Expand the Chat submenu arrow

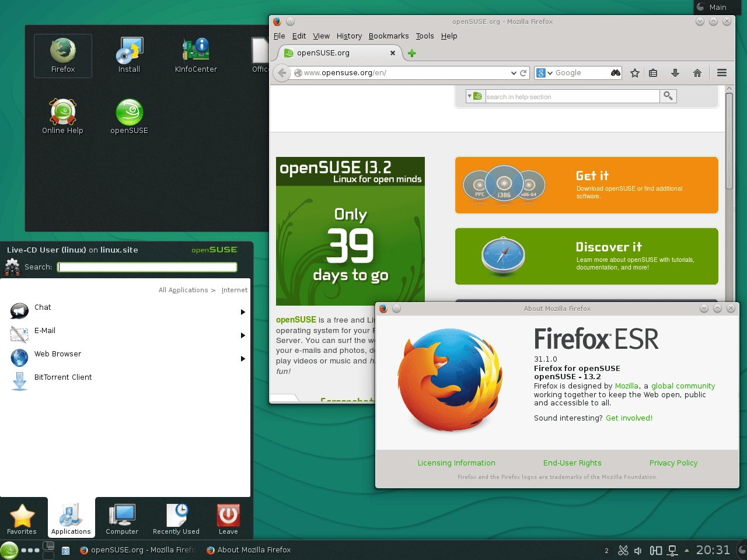(x=243, y=312)
